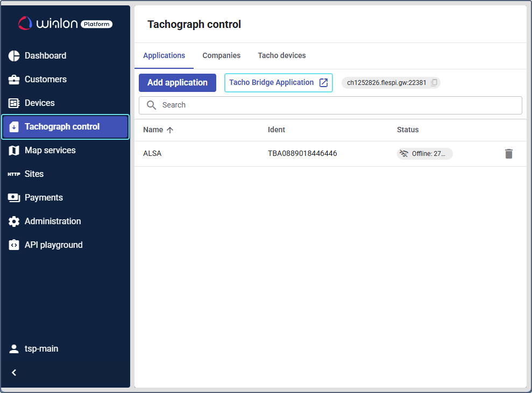The image size is (532, 393).
Task: Collapse the sidebar with the chevron arrow
Action: (x=14, y=373)
